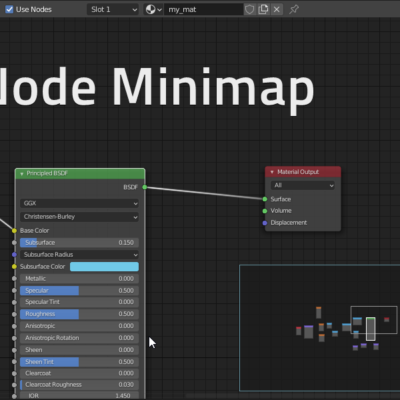Click the Surface input socket

pyautogui.click(x=265, y=199)
